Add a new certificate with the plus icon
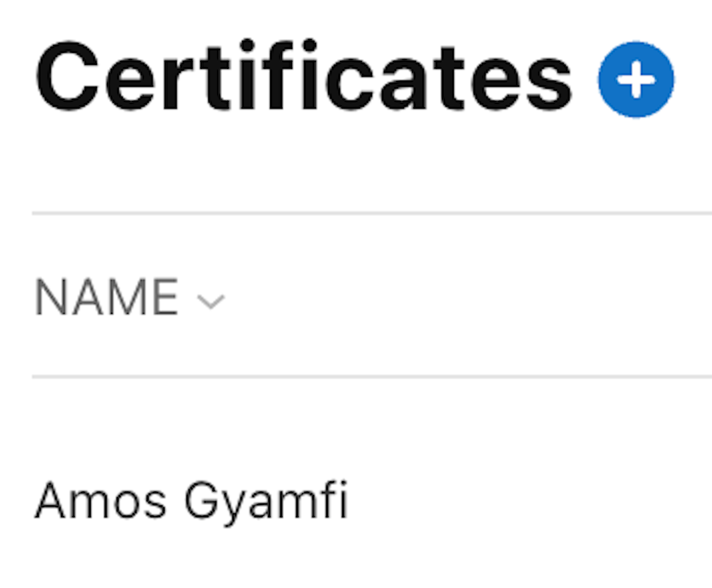 [636, 80]
